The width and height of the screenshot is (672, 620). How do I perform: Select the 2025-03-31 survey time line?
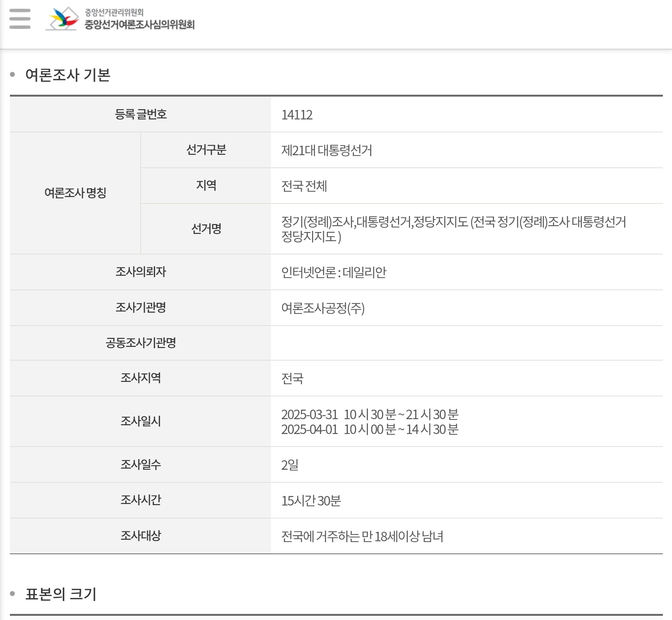(x=370, y=414)
